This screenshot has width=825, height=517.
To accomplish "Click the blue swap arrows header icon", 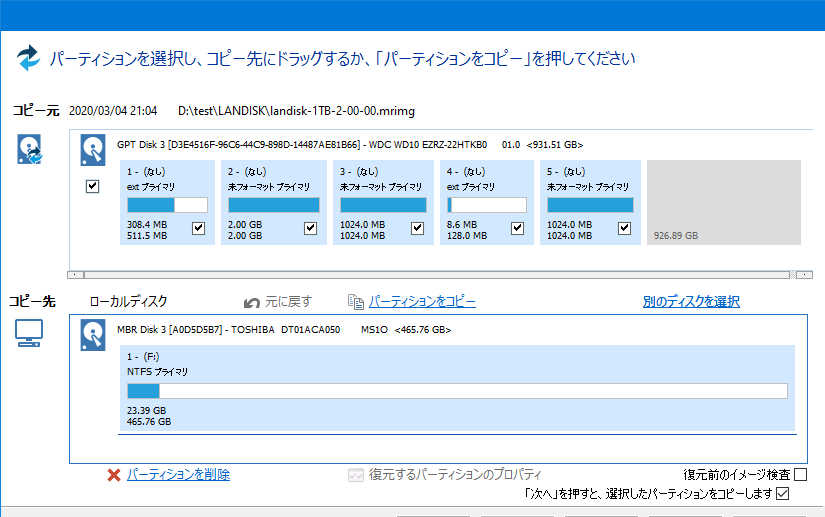I will [28, 57].
